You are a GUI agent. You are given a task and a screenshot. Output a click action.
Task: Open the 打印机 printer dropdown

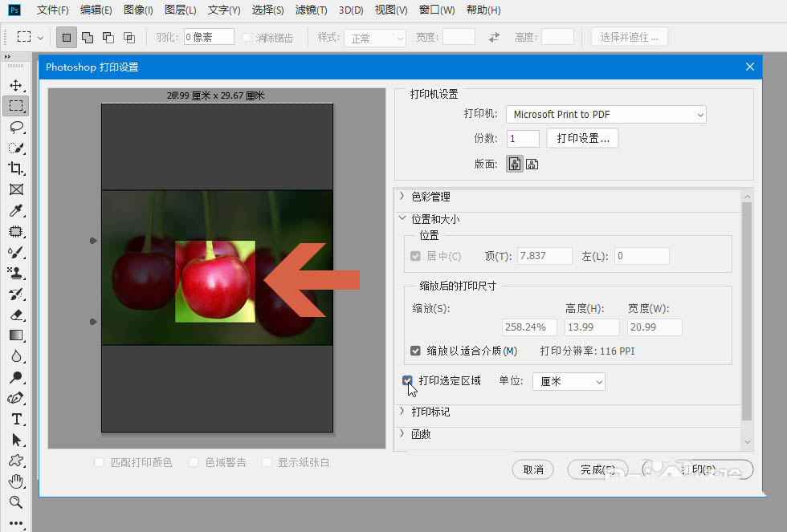click(606, 115)
